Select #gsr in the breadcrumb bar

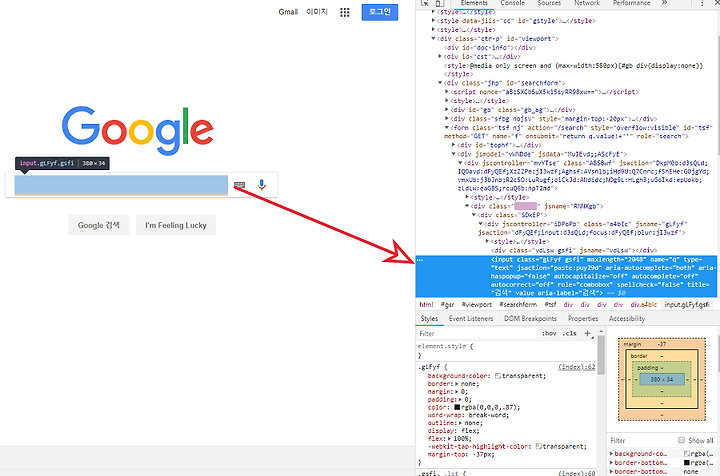tap(447, 305)
